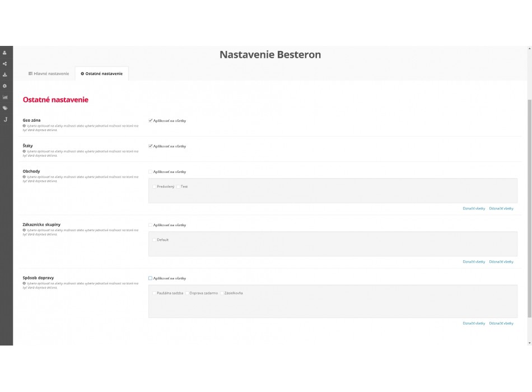The width and height of the screenshot is (532, 392).
Task: Click the Štáty label
Action: [x=28, y=146]
